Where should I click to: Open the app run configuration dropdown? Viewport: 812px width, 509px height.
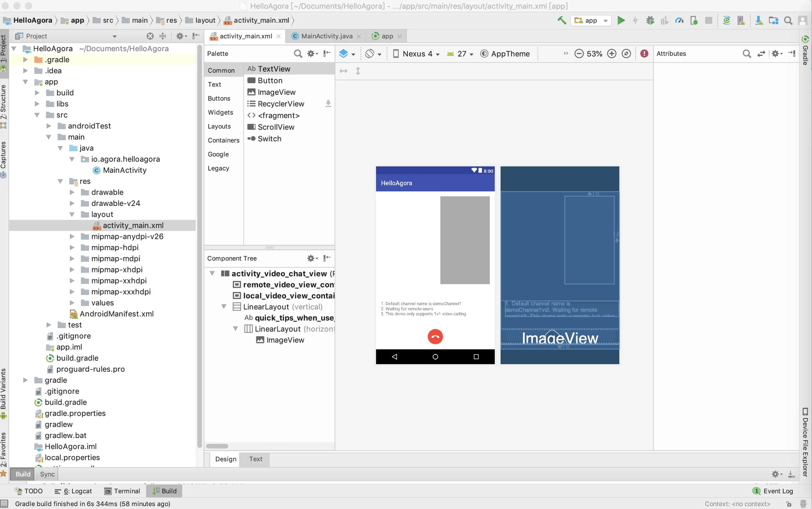[591, 20]
